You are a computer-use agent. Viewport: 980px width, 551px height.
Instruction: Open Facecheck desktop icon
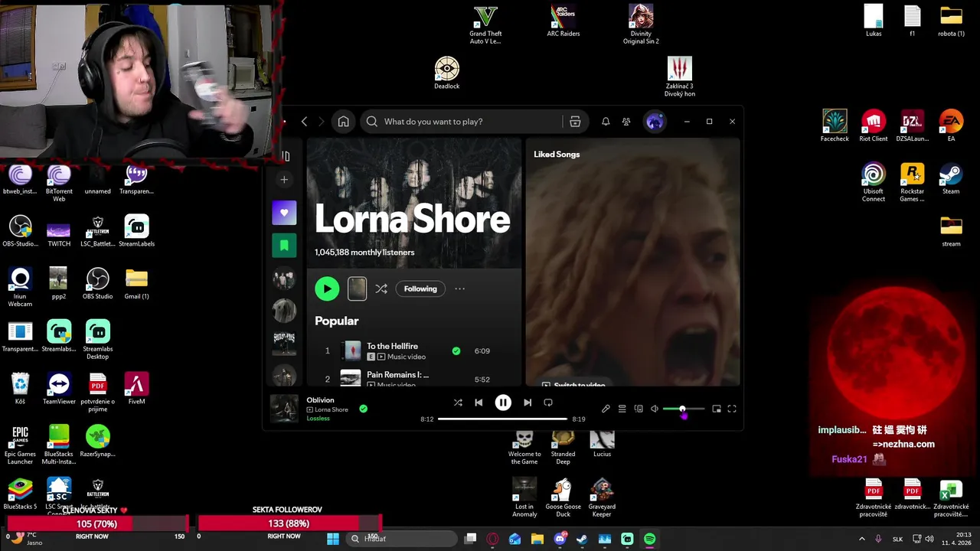(x=835, y=126)
